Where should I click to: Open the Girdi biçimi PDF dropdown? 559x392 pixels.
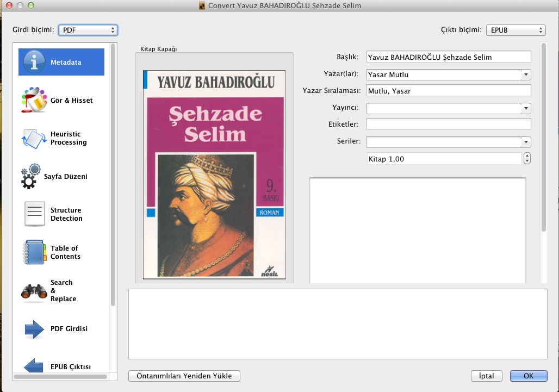pos(88,30)
